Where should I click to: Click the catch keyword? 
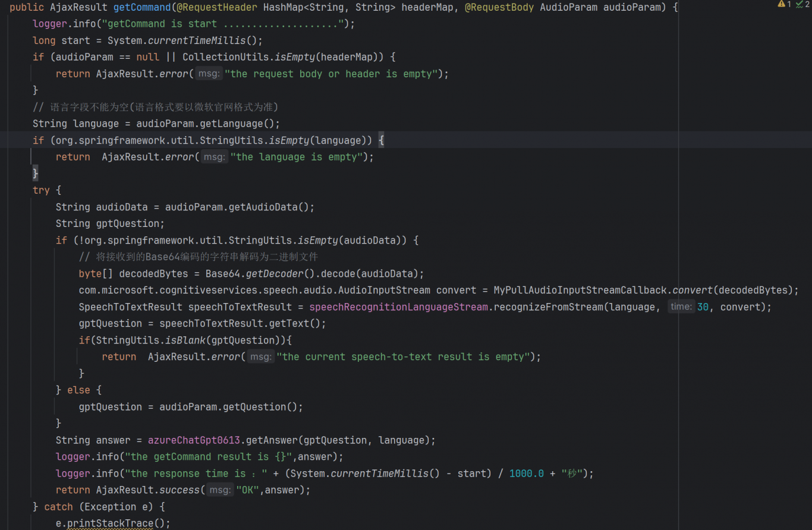pyautogui.click(x=58, y=506)
